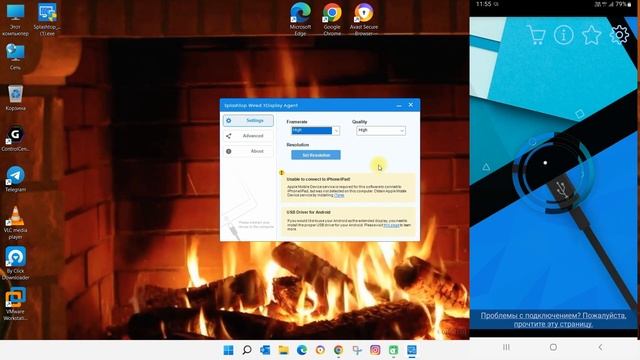Image resolution: width=640 pixels, height=360 pixels.
Task: Open the Settings tab in Splashtop agent
Action: pyautogui.click(x=249, y=120)
